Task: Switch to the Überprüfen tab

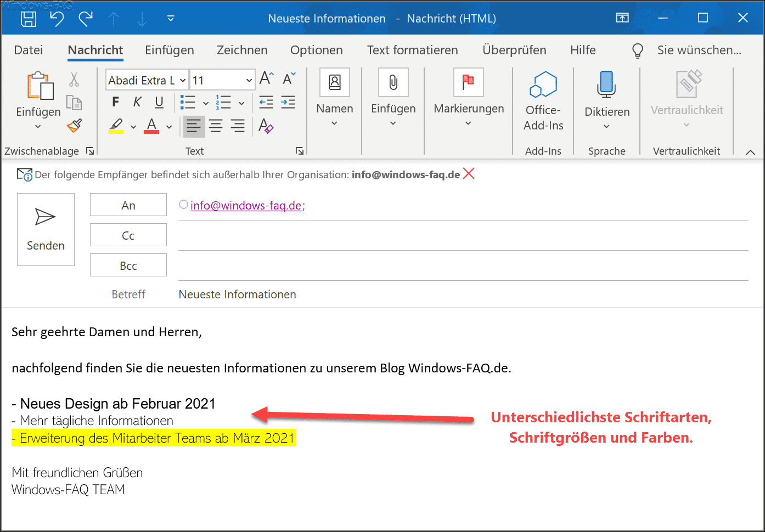Action: pyautogui.click(x=515, y=50)
